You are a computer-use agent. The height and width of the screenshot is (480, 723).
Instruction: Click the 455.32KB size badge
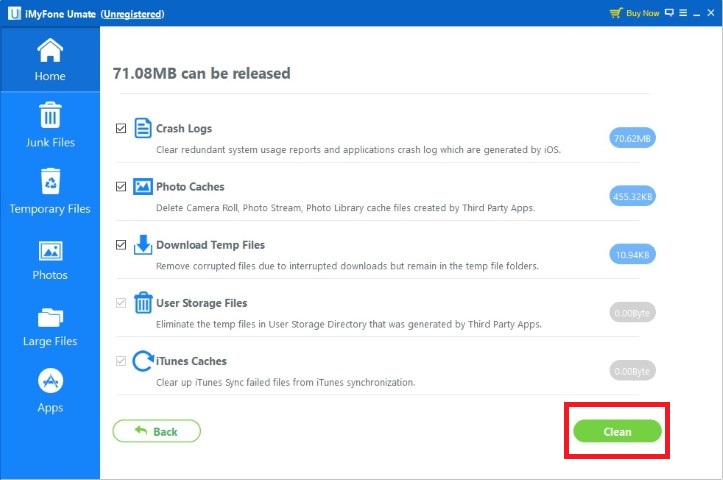[632, 196]
